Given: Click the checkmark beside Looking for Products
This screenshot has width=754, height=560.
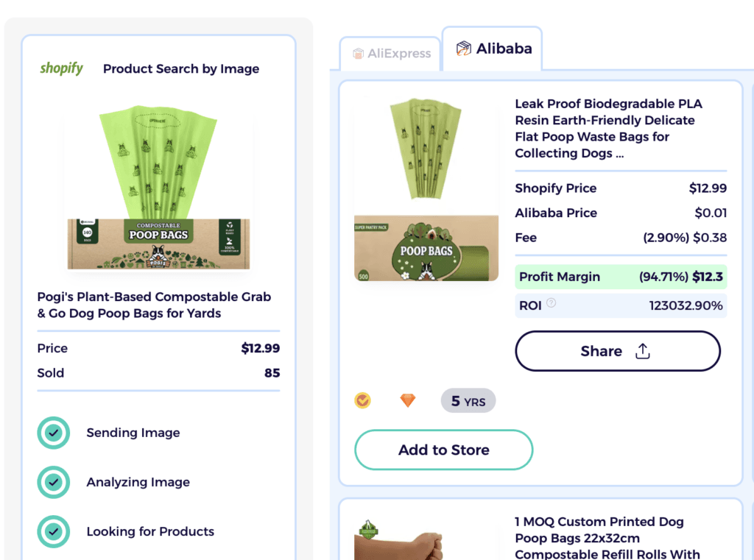Looking at the screenshot, I should click(52, 531).
